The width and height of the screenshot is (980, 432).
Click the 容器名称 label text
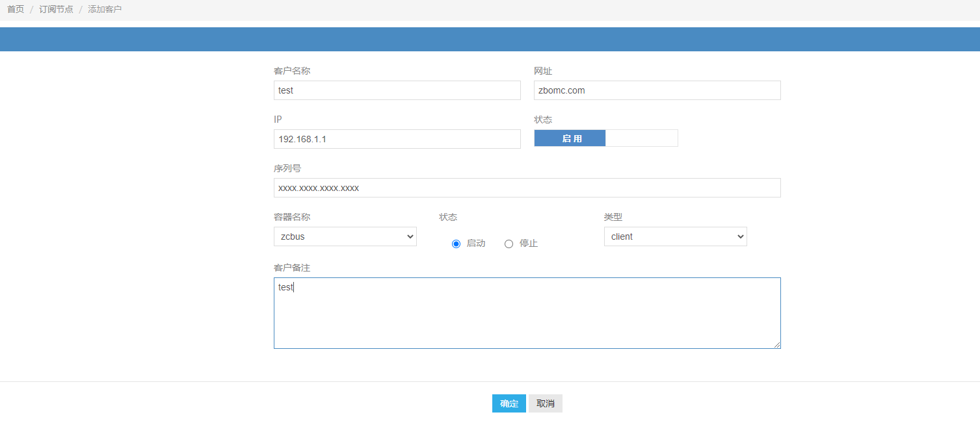click(x=292, y=217)
